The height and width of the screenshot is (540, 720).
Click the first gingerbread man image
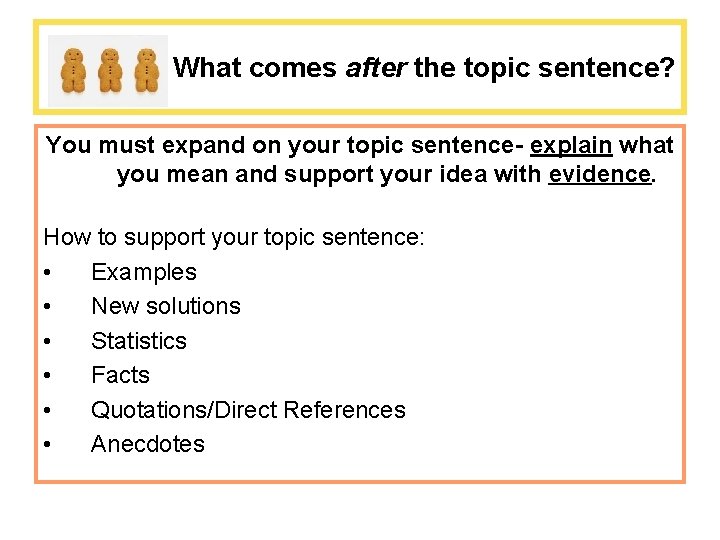point(72,70)
